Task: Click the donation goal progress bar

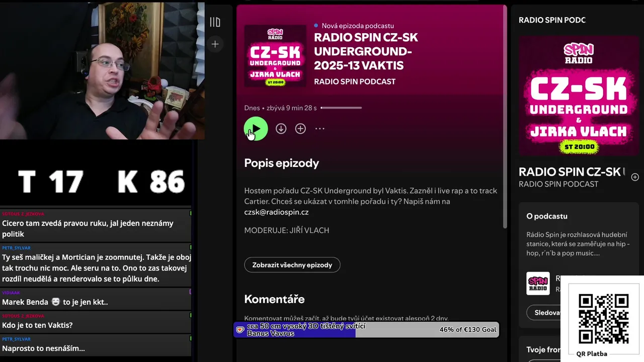Action: point(366,330)
